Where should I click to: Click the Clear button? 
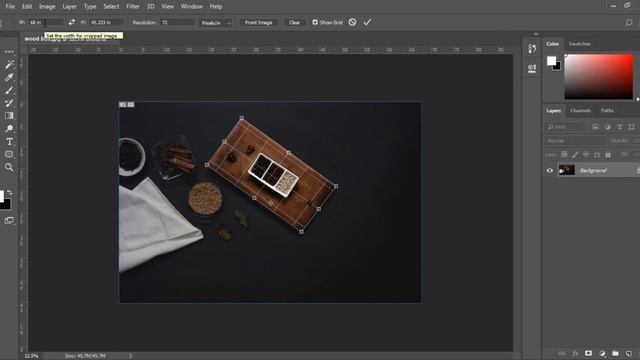[294, 22]
